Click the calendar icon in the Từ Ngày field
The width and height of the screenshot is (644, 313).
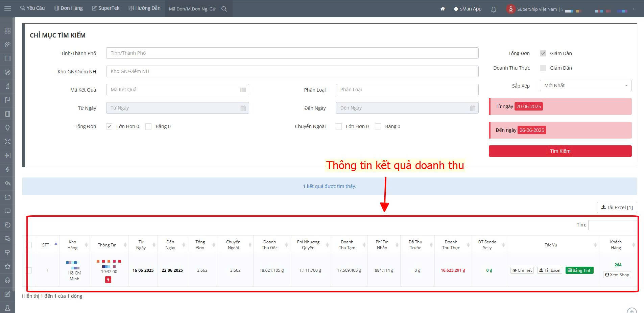pos(243,108)
